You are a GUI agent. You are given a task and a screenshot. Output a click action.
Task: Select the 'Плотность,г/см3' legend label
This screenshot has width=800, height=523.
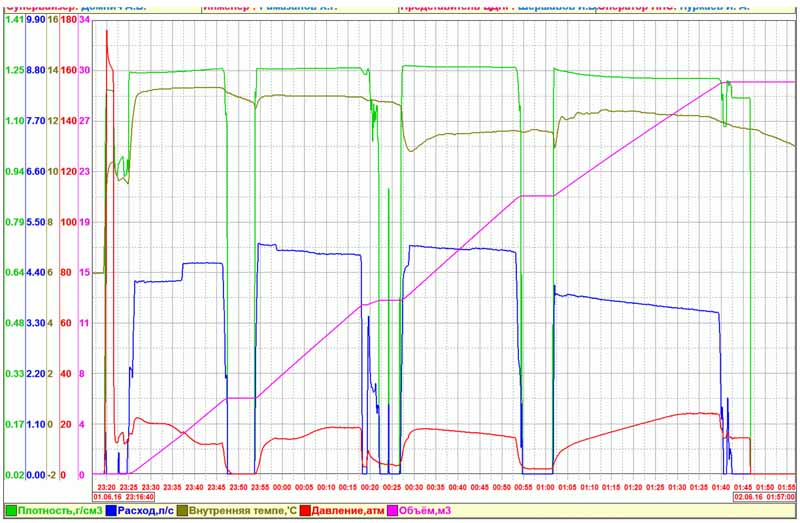coord(60,511)
